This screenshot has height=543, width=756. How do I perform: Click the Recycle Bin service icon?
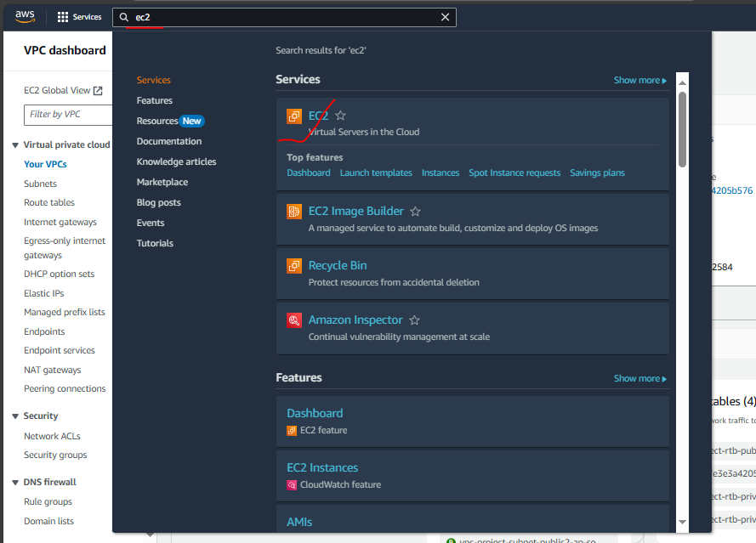[294, 266]
